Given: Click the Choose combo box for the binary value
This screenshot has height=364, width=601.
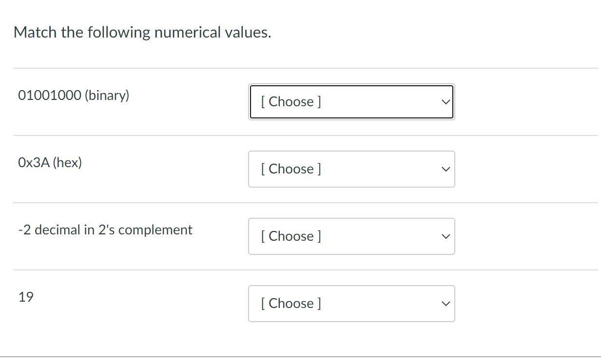Looking at the screenshot, I should click(x=351, y=102).
